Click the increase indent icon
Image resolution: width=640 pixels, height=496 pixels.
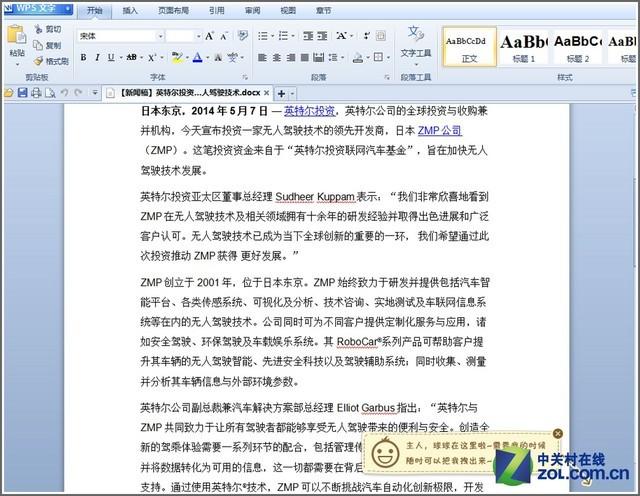click(322, 36)
